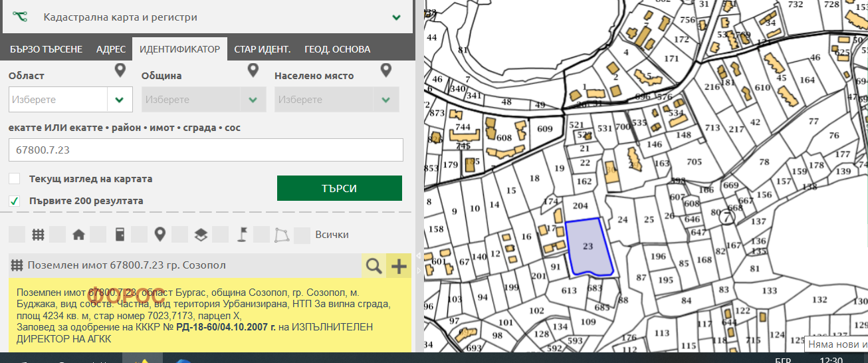The width and height of the screenshot is (868, 363).
Task: Open order link РД-18-60/04.10.2007 г.
Action: [226, 327]
